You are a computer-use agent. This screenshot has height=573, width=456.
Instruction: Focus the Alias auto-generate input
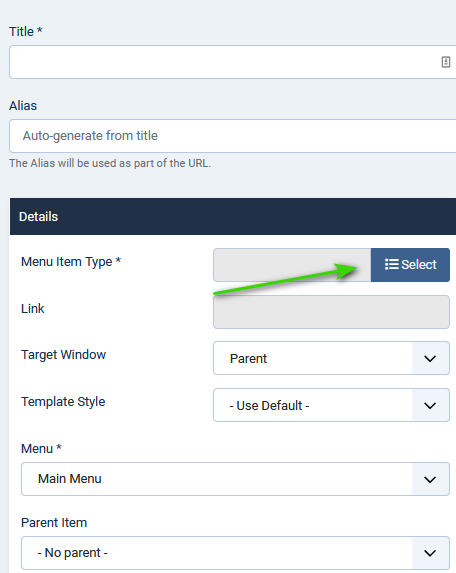click(232, 136)
